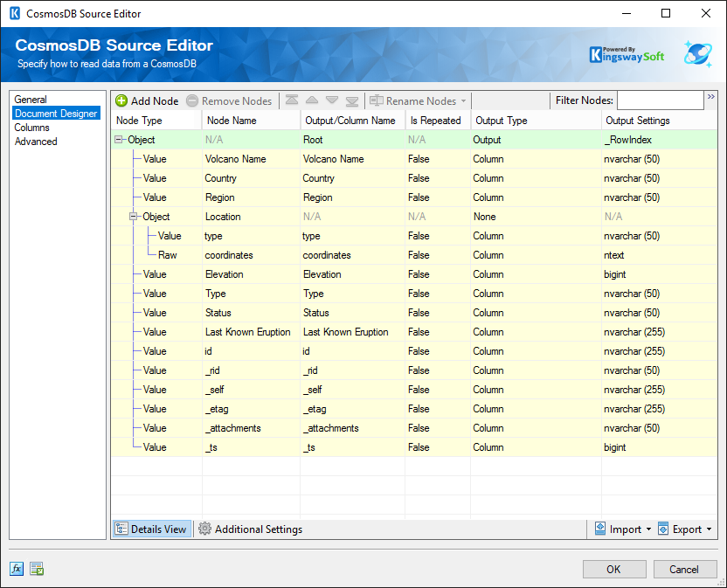Click the CosmosDB planet icon

(x=698, y=54)
